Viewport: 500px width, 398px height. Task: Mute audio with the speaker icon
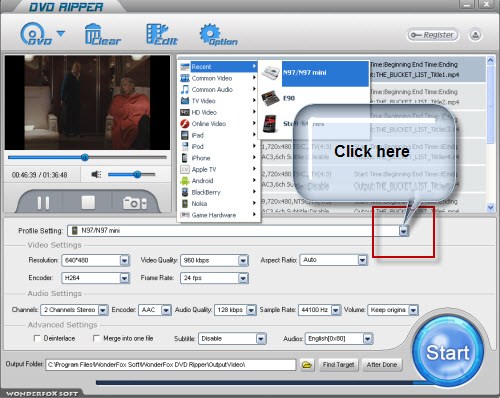(x=96, y=174)
